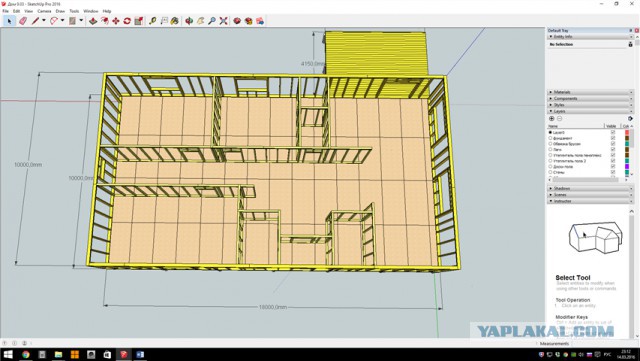
Task: Toggle visibility checkbox for фундамент layer
Action: click(x=613, y=138)
